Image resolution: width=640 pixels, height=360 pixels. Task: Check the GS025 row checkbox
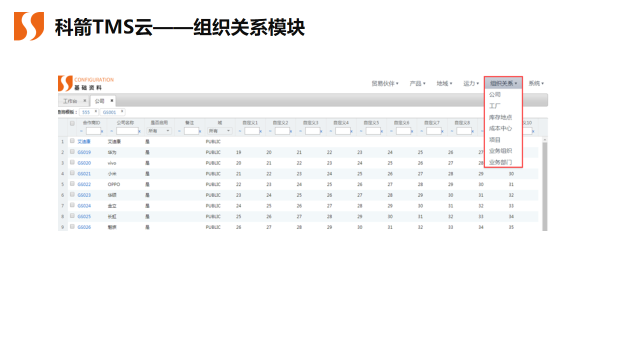pyautogui.click(x=72, y=216)
